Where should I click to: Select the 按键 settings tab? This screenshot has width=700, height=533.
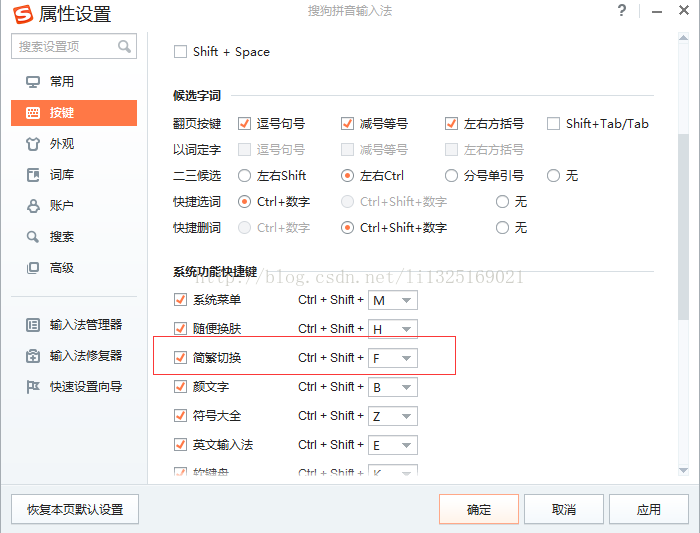(74, 113)
